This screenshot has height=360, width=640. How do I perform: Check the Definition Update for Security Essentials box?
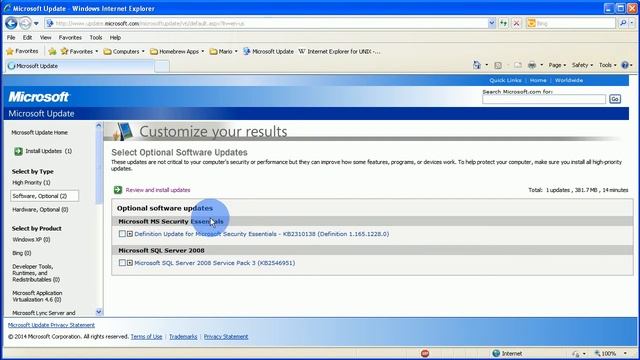click(x=122, y=234)
